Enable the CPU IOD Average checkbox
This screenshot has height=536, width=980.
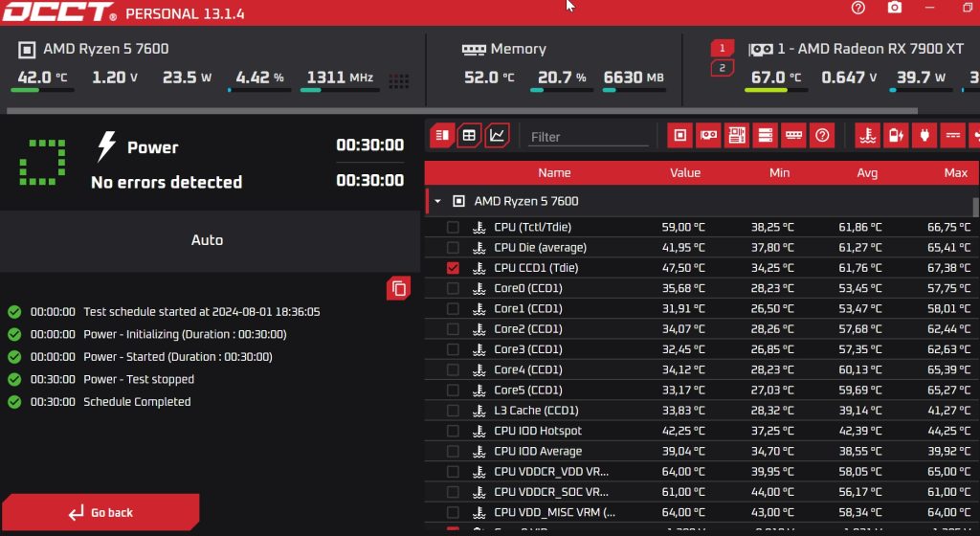click(453, 451)
